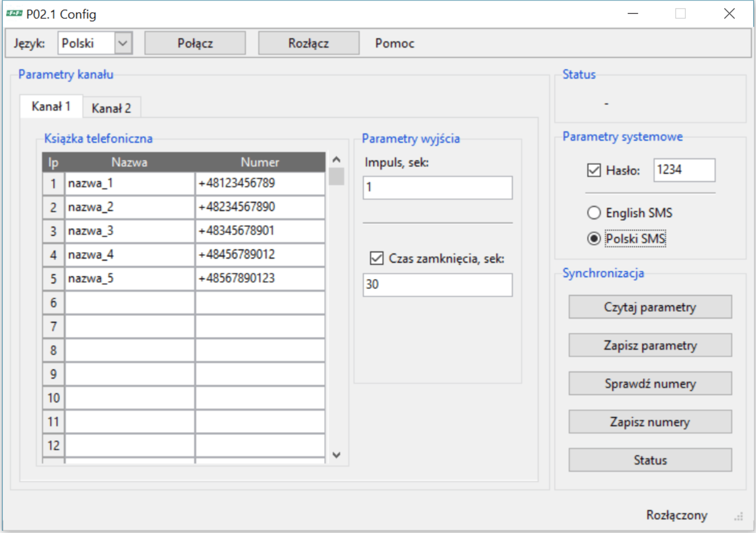Viewport: 756px width, 533px height.
Task: Select the nazwa_4 cell
Action: 130,255
